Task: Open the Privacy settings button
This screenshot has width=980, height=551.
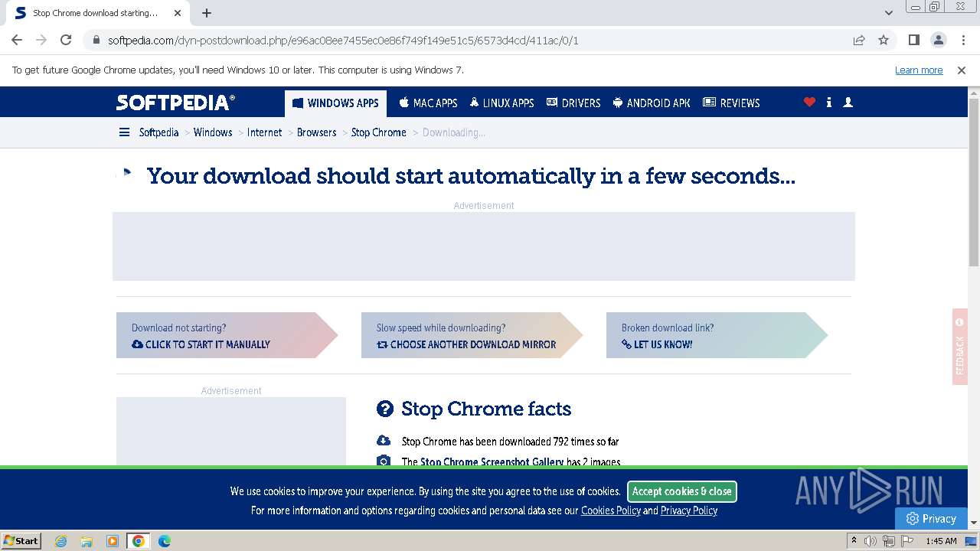Action: (931, 518)
